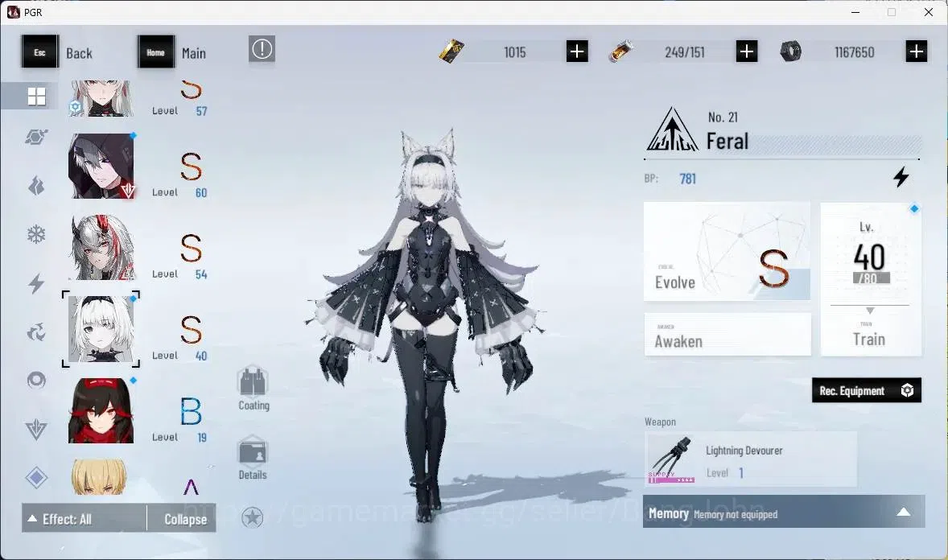Click the PGR app icon in title bar
This screenshot has width=948, height=560.
pyautogui.click(x=14, y=12)
